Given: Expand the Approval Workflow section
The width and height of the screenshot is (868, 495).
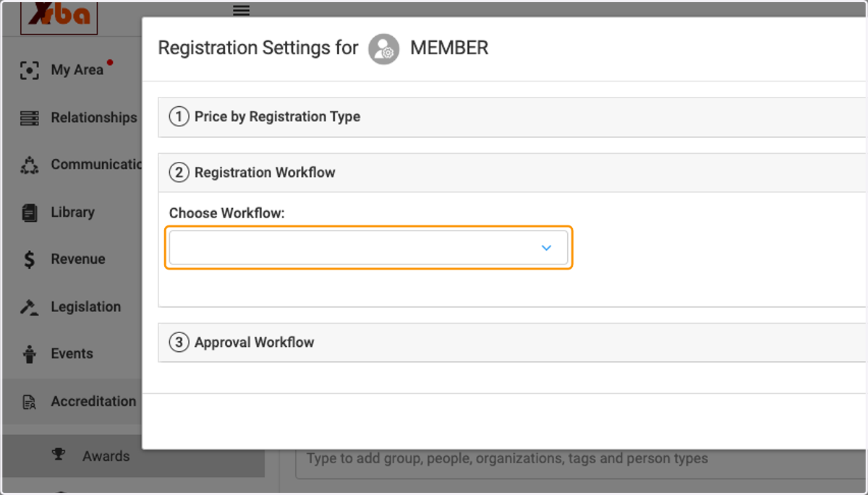Looking at the screenshot, I should (x=512, y=343).
